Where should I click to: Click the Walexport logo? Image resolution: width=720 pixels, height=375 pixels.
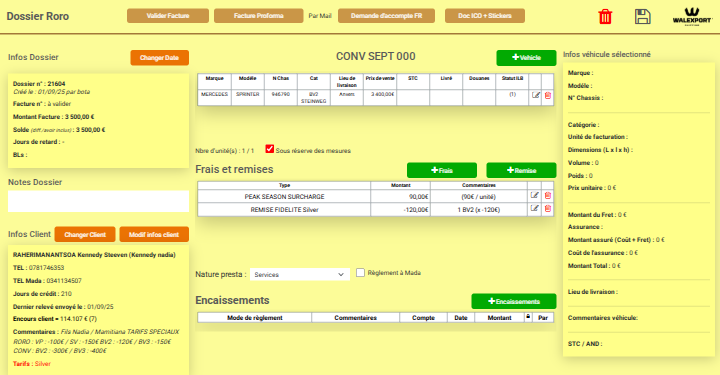click(692, 17)
